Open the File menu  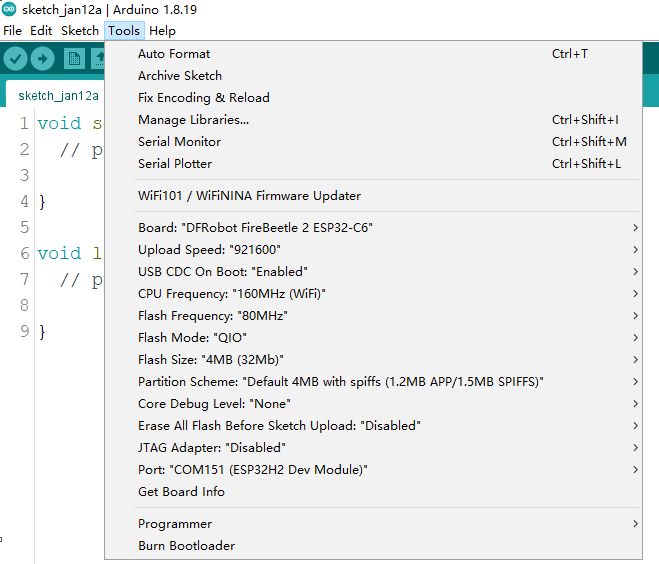coord(12,31)
